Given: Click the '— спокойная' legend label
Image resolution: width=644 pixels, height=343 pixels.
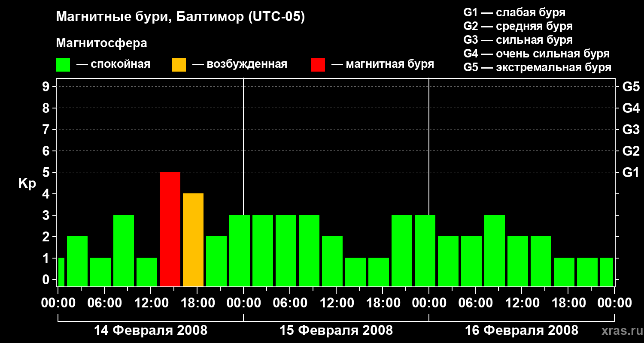Looking at the screenshot, I should [x=113, y=64].
